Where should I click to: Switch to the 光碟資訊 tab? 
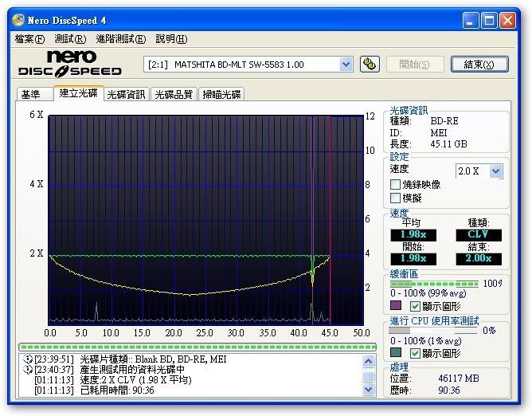coord(126,94)
